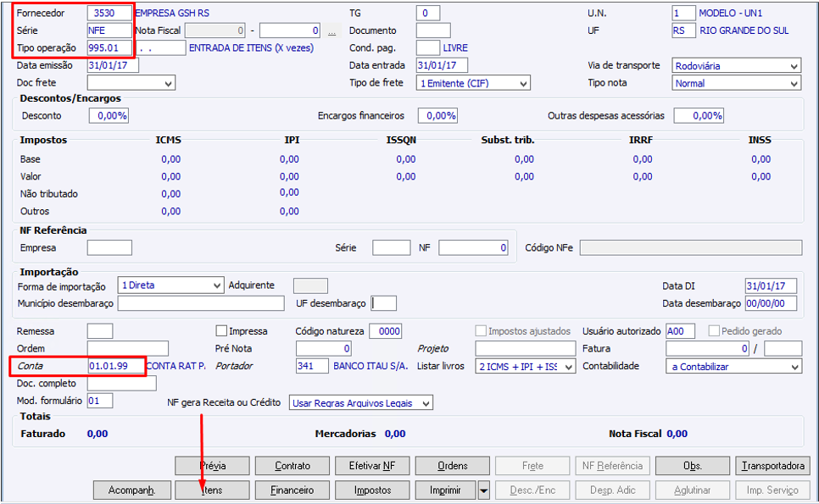Click the Mod. formulário field

100,401
